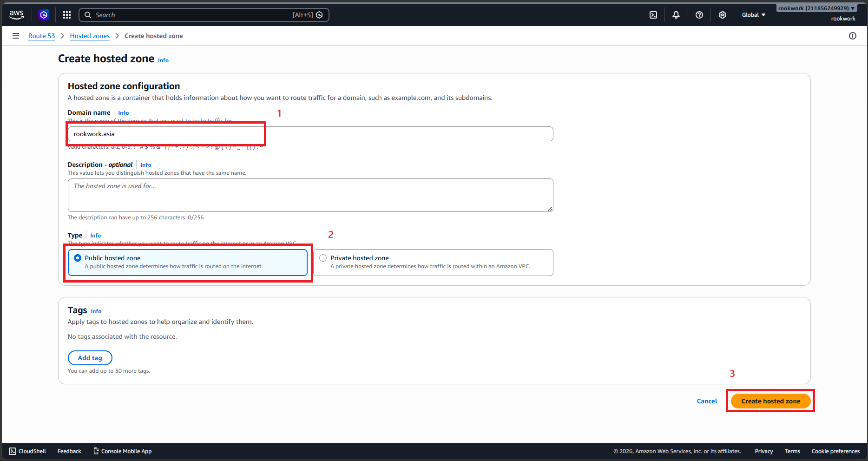Open Info link beside Description
Screen dimensions: 868x461
[x=146, y=165]
